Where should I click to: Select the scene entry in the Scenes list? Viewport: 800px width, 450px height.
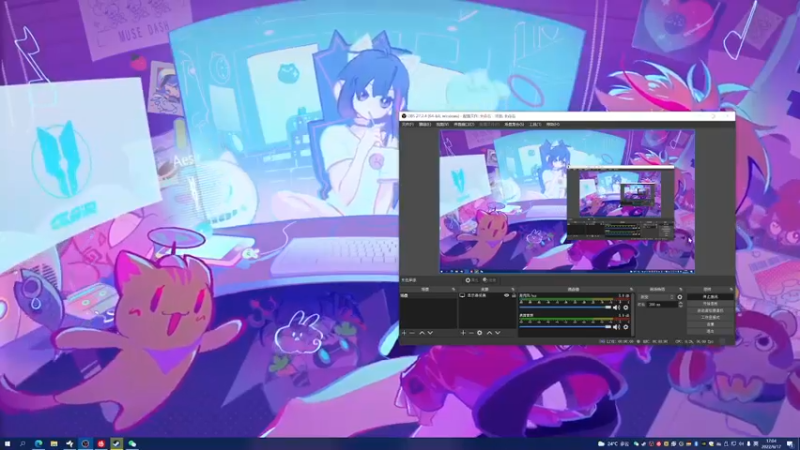tap(429, 295)
